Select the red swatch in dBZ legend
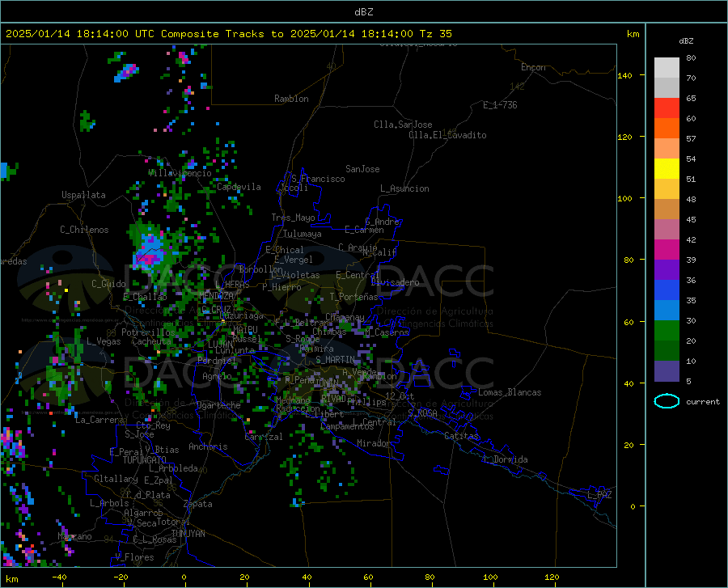The image size is (728, 588). pyautogui.click(x=667, y=108)
